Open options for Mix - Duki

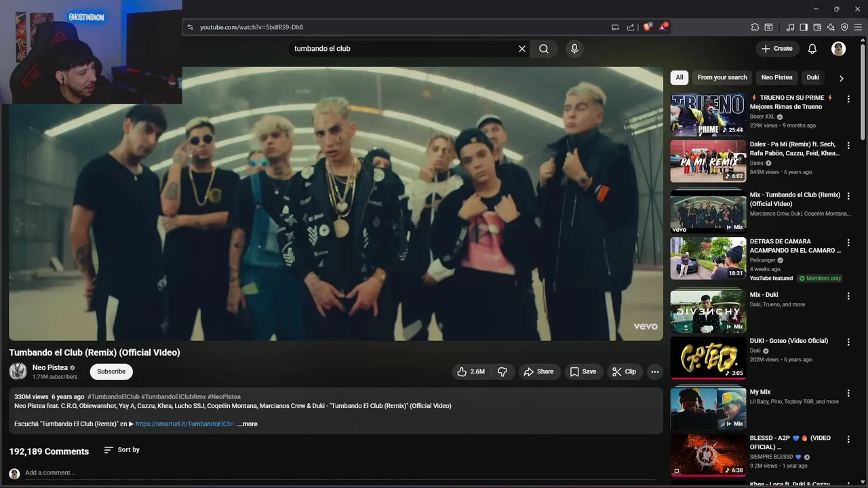point(848,296)
